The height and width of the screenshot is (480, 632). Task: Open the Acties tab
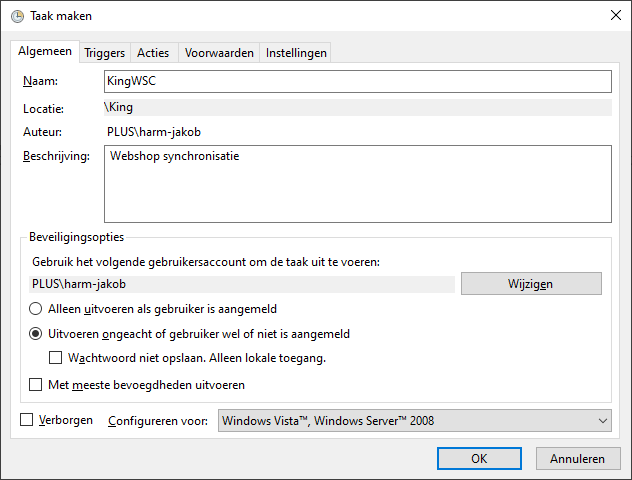153,53
